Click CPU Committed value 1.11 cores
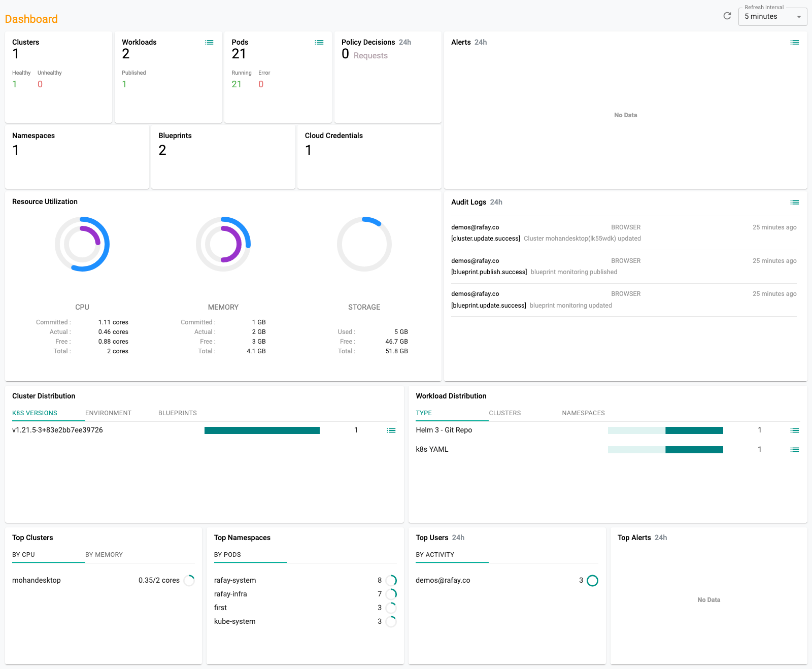Viewport: 812px width, 669px height. pos(113,322)
